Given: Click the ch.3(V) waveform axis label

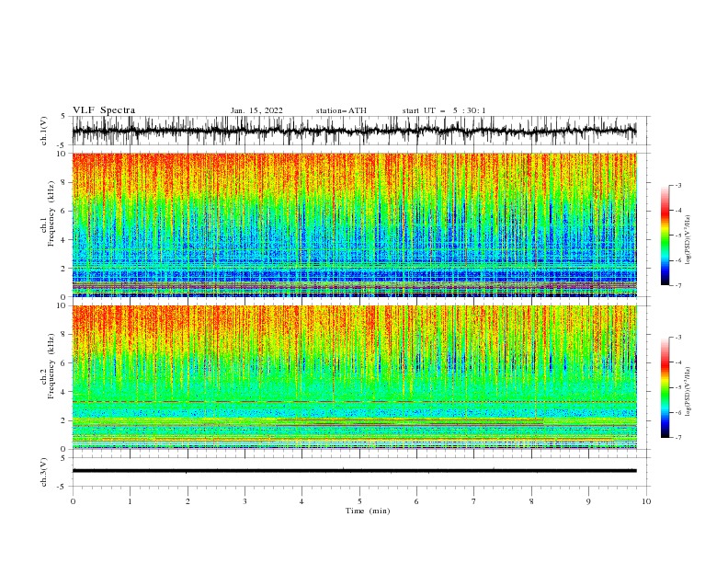Looking at the screenshot, I should (x=44, y=472).
